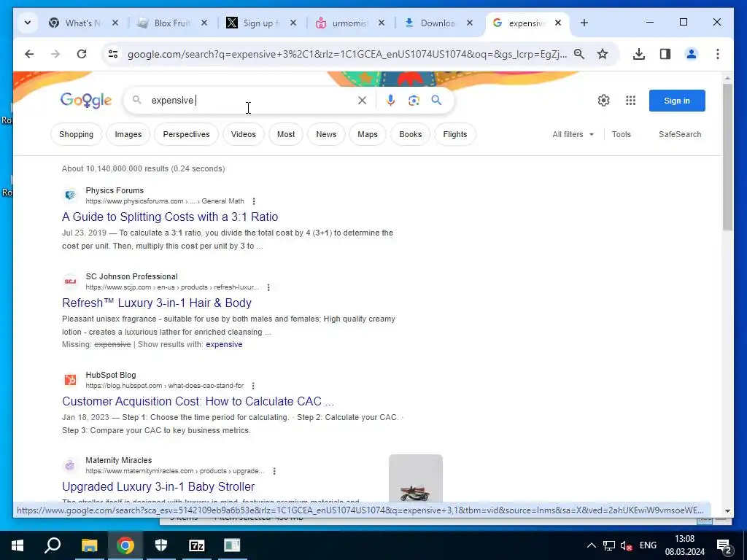Open more options for HubSpot Blog result
747x560 pixels.
pos(253,386)
